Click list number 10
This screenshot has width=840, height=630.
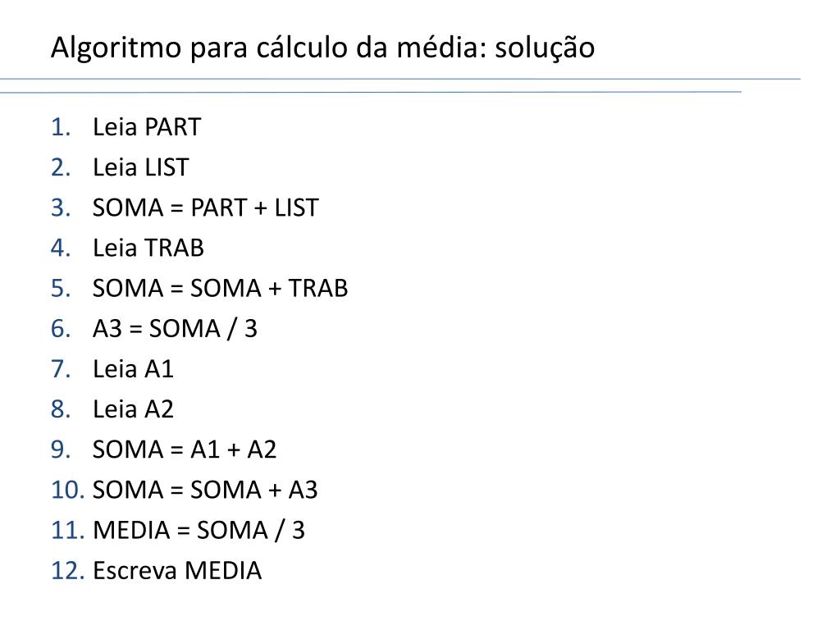[67, 490]
